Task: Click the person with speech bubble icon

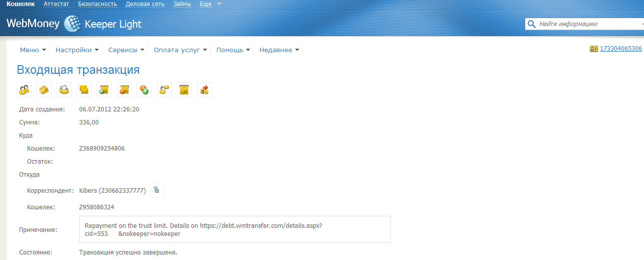Action: coord(164,90)
